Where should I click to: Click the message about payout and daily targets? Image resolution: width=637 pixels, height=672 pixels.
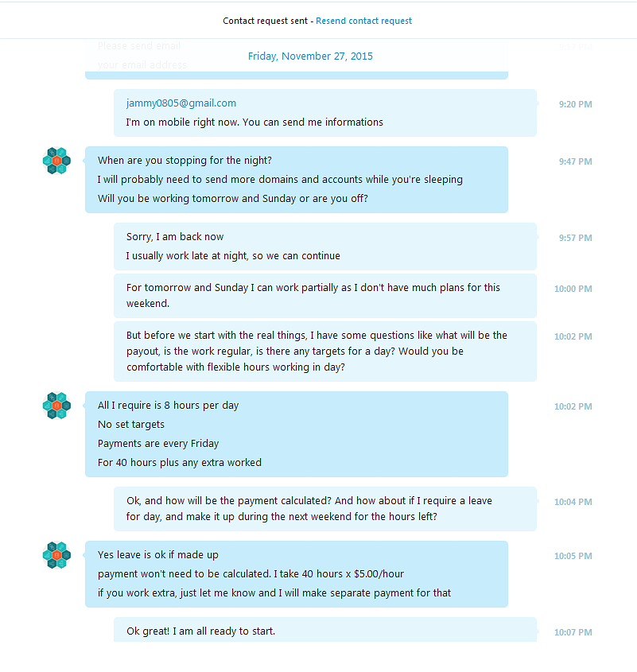click(325, 352)
